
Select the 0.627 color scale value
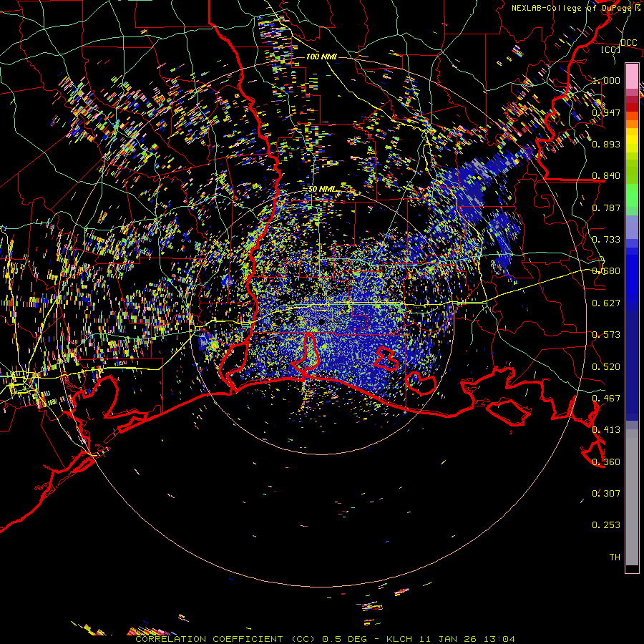(x=606, y=303)
